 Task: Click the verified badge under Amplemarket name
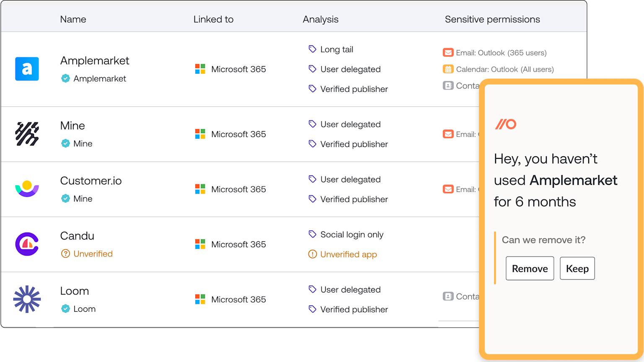click(65, 78)
